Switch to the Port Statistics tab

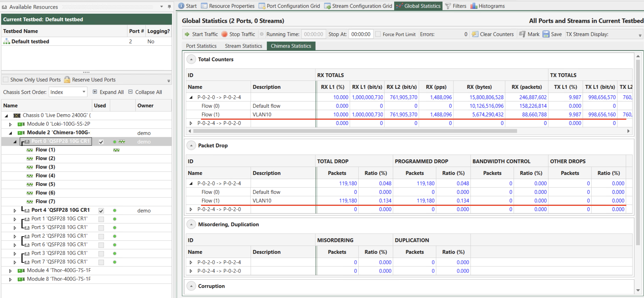(x=201, y=45)
